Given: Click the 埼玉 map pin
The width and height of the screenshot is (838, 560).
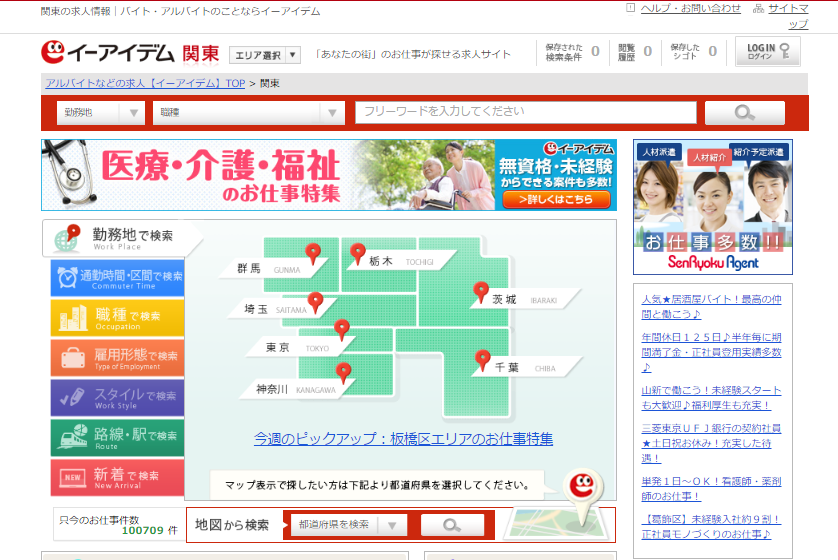Looking at the screenshot, I should 315,302.
